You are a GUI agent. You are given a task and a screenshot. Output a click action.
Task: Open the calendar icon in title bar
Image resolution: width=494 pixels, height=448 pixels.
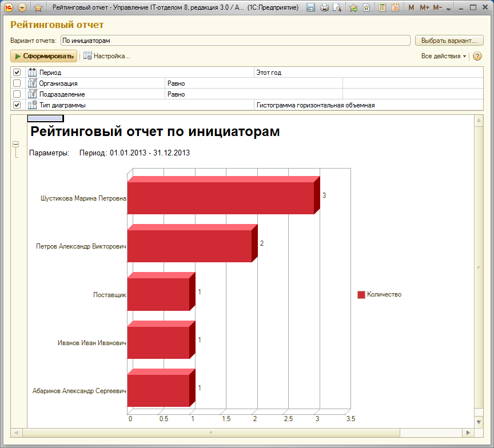[395, 8]
